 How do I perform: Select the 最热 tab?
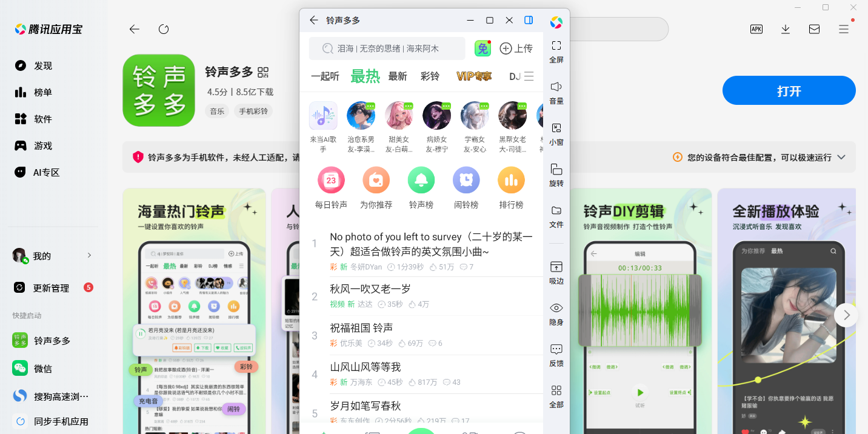365,76
